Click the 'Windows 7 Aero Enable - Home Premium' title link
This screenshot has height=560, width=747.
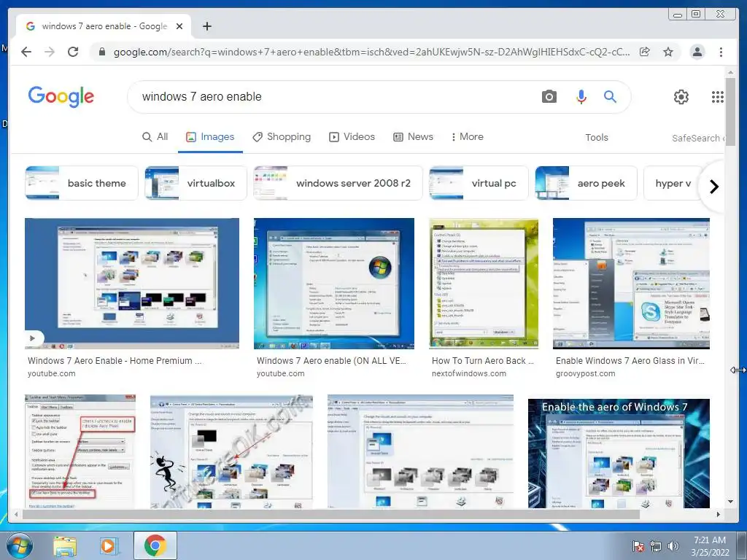coord(115,361)
